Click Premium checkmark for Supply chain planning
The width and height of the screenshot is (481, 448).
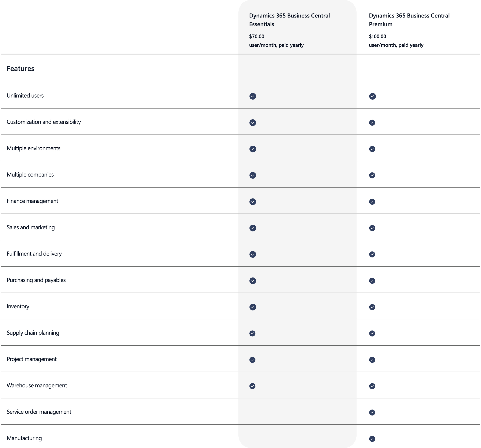pyautogui.click(x=372, y=334)
